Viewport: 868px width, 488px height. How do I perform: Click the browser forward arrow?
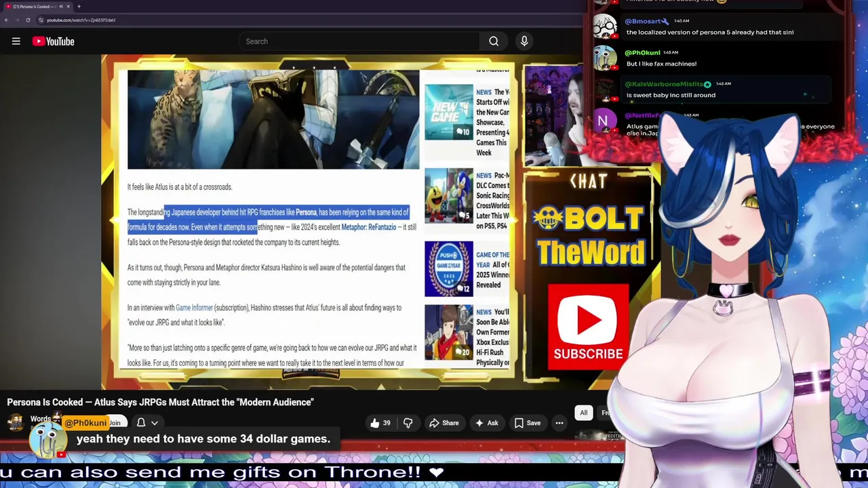click(17, 20)
